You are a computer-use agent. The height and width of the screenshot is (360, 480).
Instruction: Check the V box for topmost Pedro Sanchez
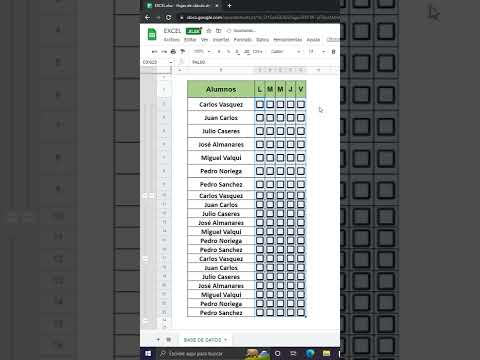[x=301, y=184]
